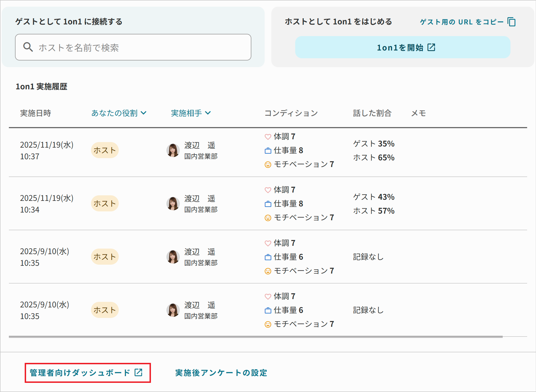536x392 pixels.
Task: Click the heart 体調 icon in first row
Action: tap(268, 137)
